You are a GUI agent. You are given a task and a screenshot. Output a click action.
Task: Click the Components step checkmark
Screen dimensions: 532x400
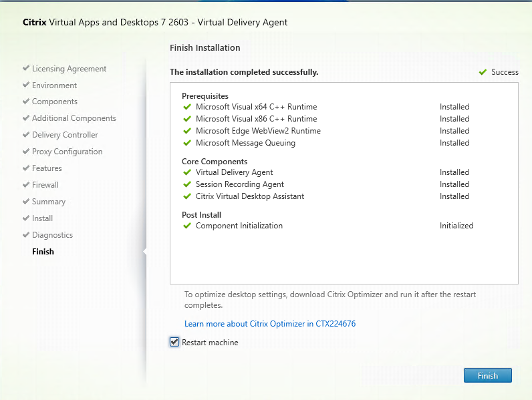point(26,102)
